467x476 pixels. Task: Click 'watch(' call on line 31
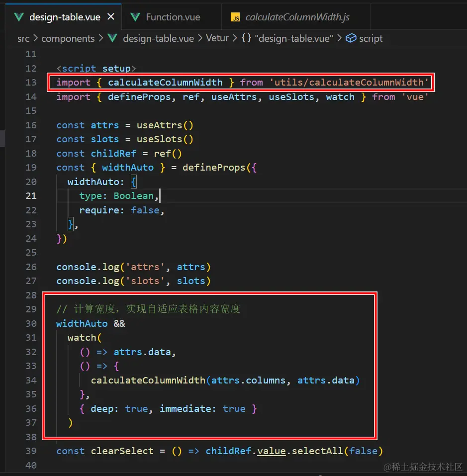click(85, 338)
